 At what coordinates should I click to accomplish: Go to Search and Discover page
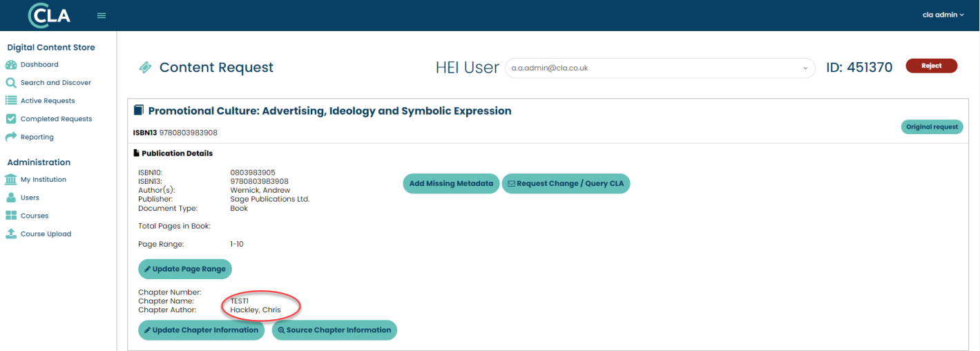pyautogui.click(x=55, y=83)
